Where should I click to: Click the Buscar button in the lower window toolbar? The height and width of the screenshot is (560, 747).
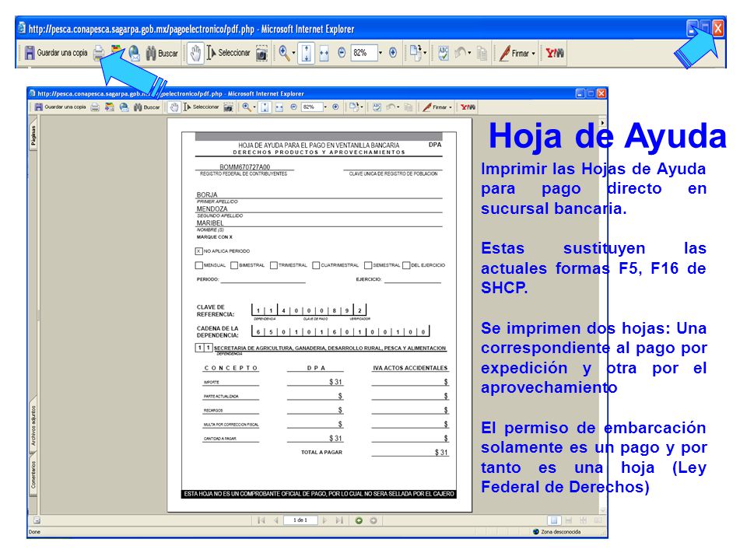pos(147,107)
